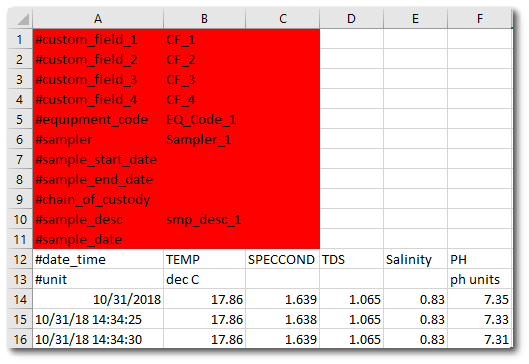Image resolution: width=529 pixels, height=364 pixels.
Task: Click cell containing #custom_field_1
Action: tap(98, 39)
